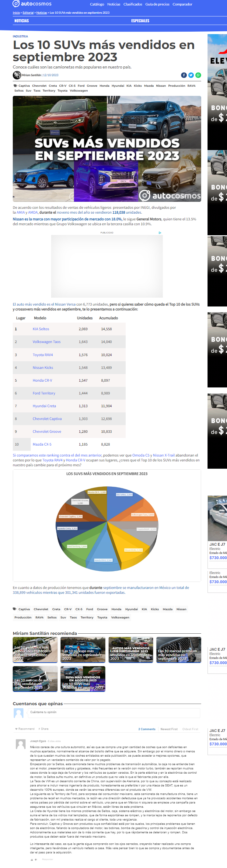Go to Clasificados in the header
The width and height of the screenshot is (227, 868).
point(133,4)
